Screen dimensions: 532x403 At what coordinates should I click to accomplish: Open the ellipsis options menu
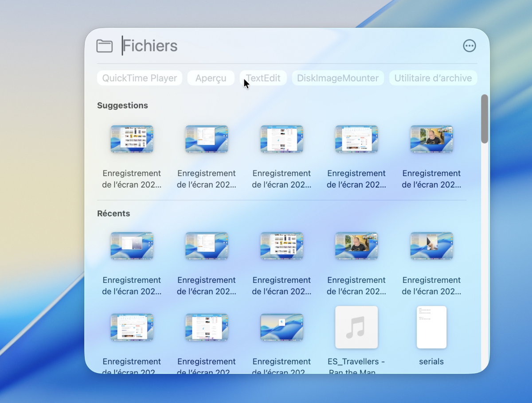pos(469,46)
